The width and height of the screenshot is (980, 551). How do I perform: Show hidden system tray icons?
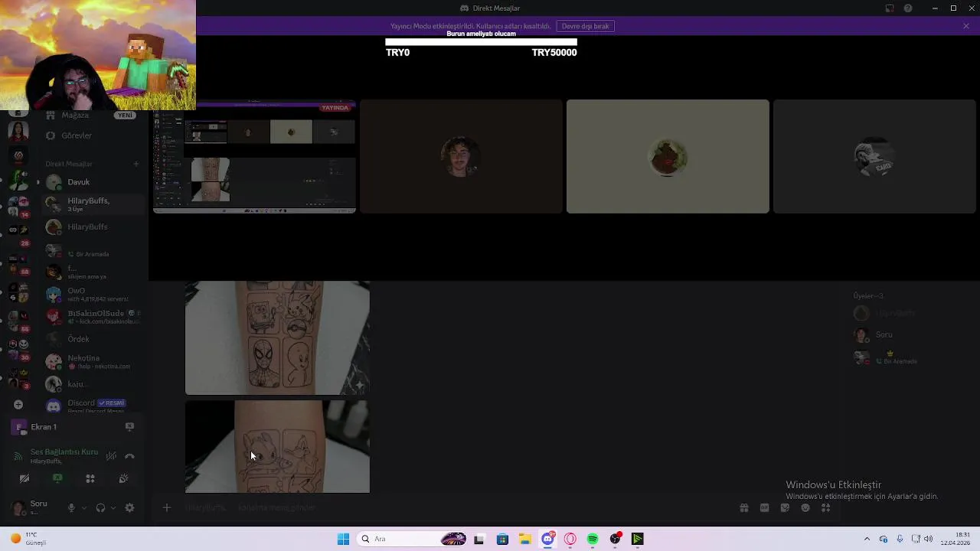point(867,539)
